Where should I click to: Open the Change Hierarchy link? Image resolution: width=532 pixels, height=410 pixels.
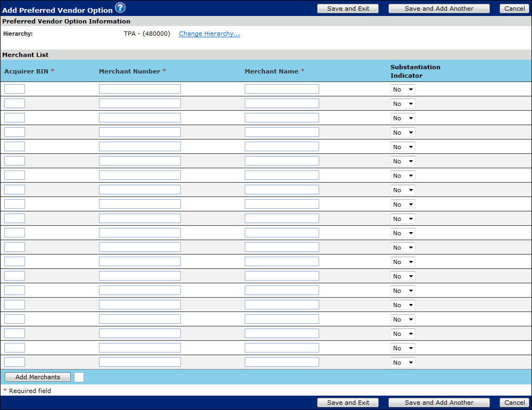pyautogui.click(x=209, y=34)
